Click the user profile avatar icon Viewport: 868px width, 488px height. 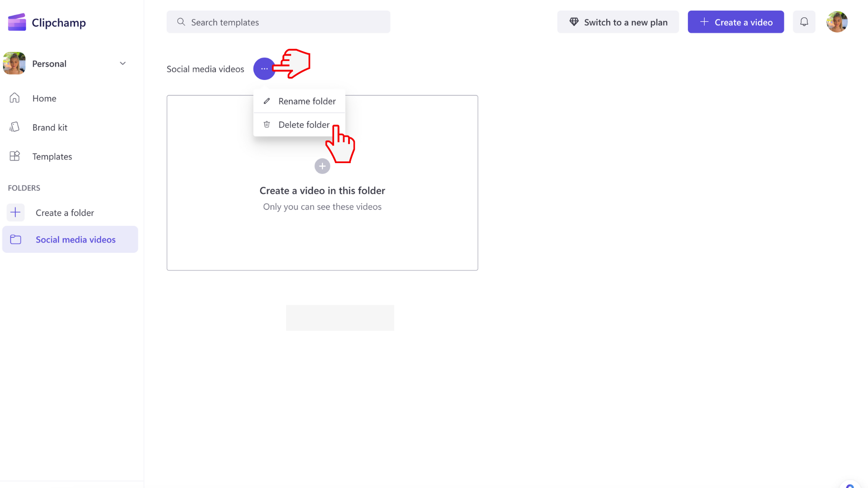838,22
